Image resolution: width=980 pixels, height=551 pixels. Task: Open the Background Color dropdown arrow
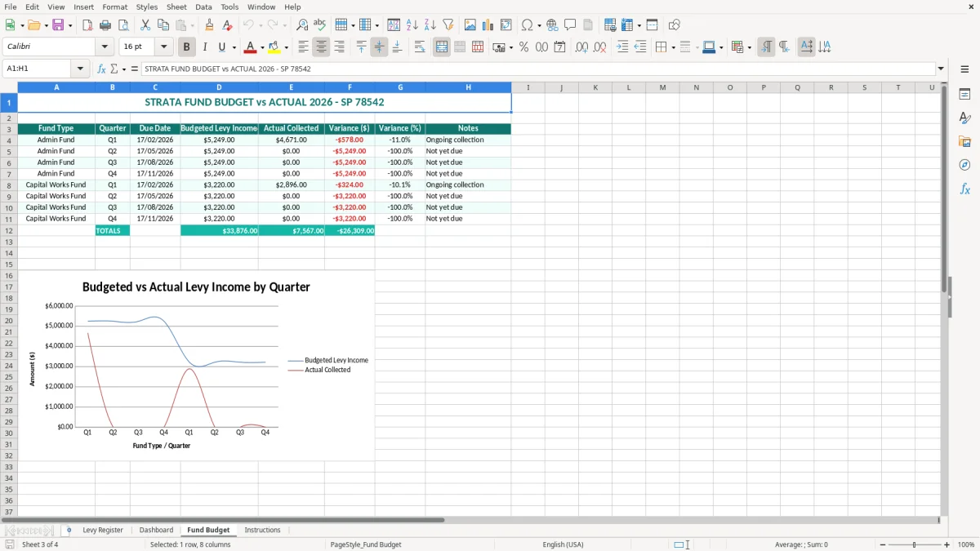(x=286, y=47)
